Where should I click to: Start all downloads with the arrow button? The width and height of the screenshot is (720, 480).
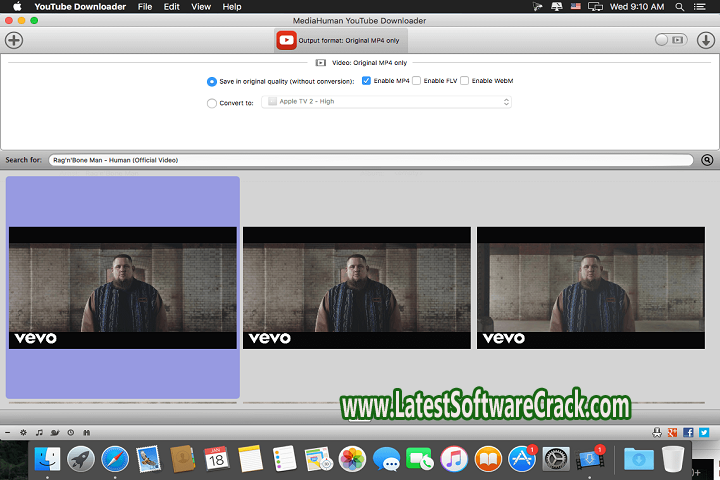(x=705, y=40)
